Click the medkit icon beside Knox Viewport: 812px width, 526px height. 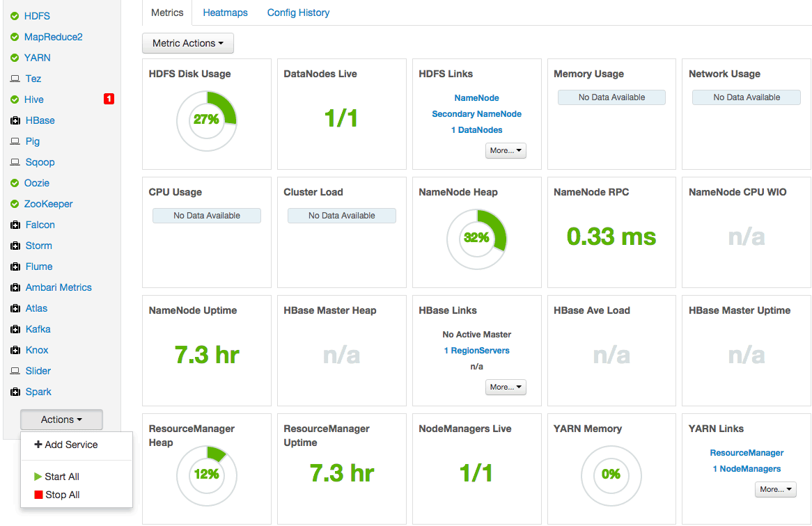tap(15, 350)
